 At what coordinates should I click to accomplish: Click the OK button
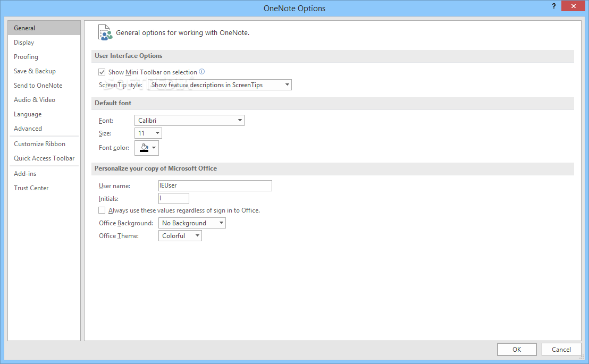(517, 349)
